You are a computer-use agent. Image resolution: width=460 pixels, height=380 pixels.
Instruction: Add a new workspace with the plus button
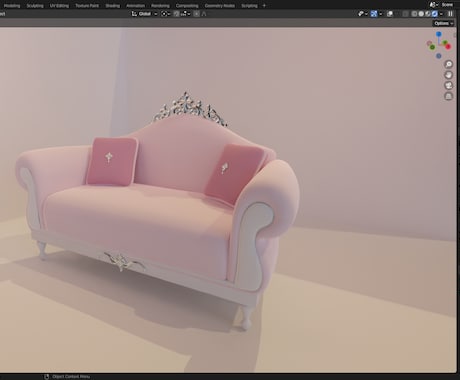click(264, 6)
